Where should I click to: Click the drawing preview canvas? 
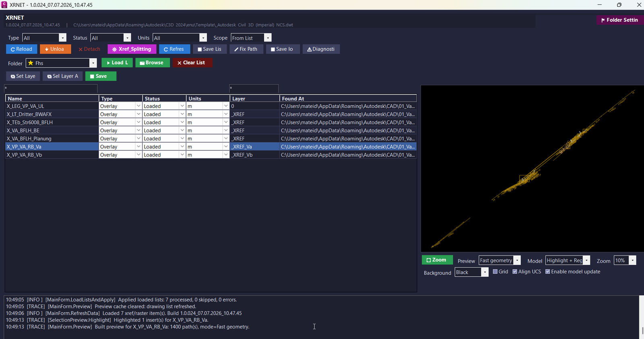click(x=532, y=168)
